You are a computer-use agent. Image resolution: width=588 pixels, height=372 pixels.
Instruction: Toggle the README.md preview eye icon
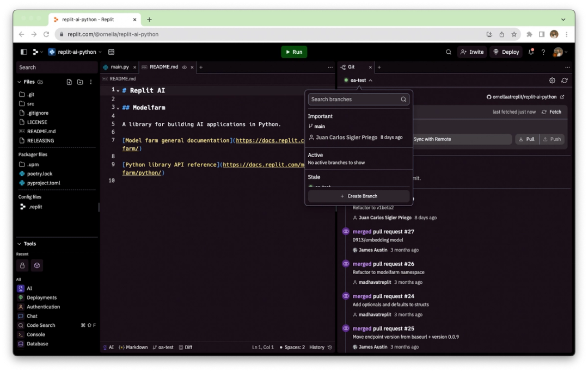tap(184, 67)
